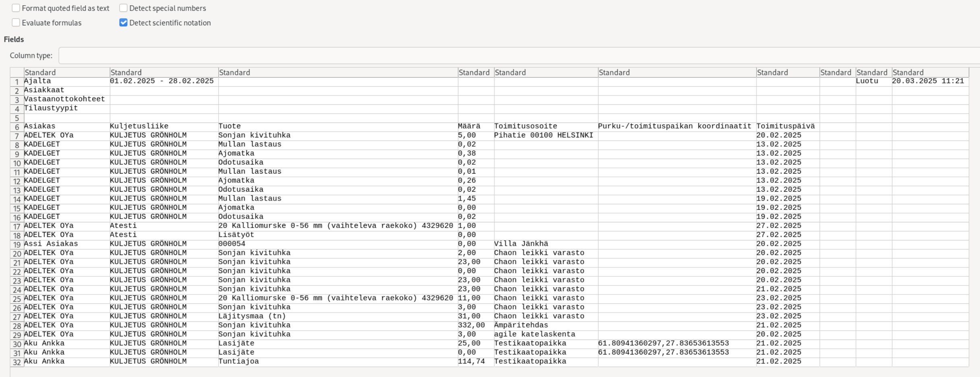Click the Standard header above Toimitusosoite column
The image size is (980, 377).
[x=546, y=72]
